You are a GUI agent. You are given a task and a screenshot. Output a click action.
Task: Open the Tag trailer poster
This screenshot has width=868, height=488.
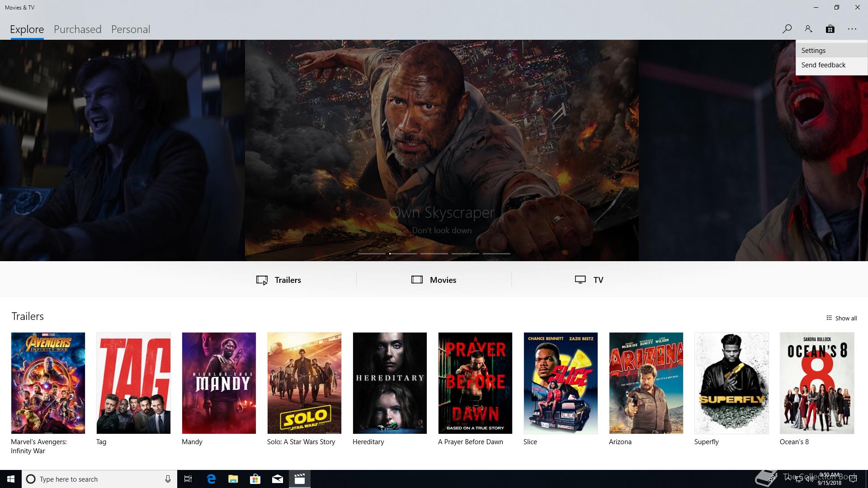(133, 383)
